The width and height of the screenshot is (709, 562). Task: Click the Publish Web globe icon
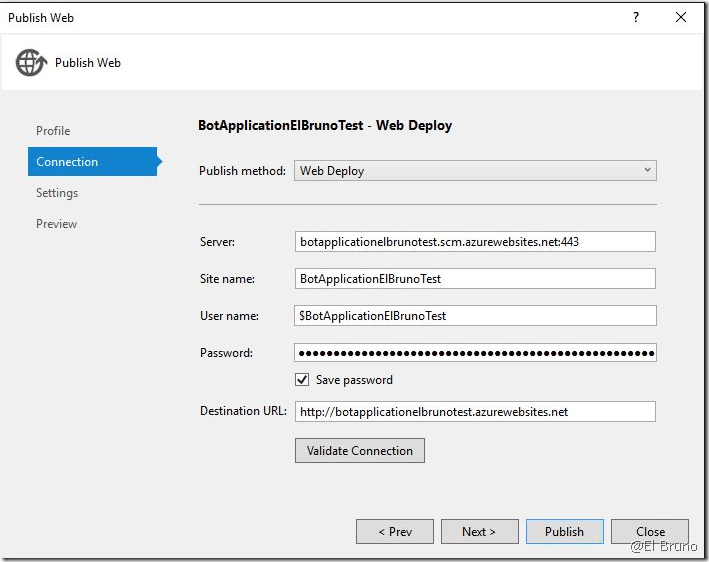[30, 63]
